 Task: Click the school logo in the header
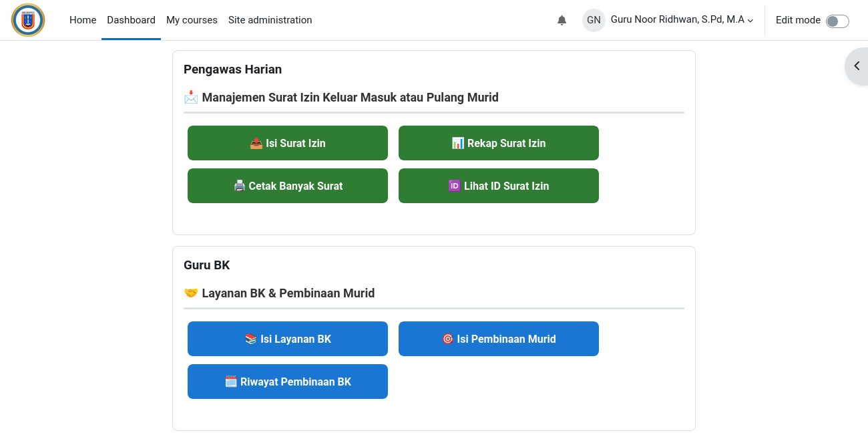28,20
